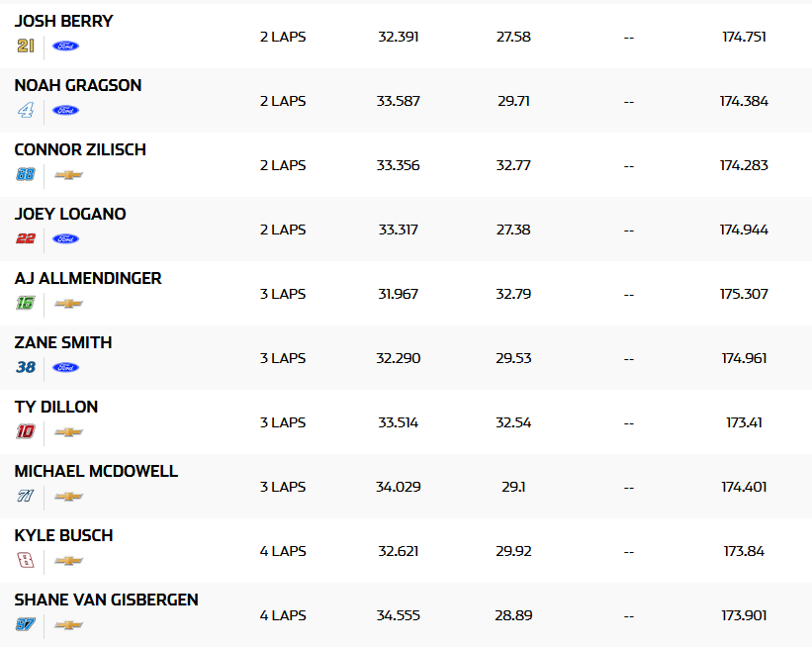Click the Ford logo under Noah Gragson
Image resolution: width=812 pixels, height=647 pixels.
tap(66, 110)
